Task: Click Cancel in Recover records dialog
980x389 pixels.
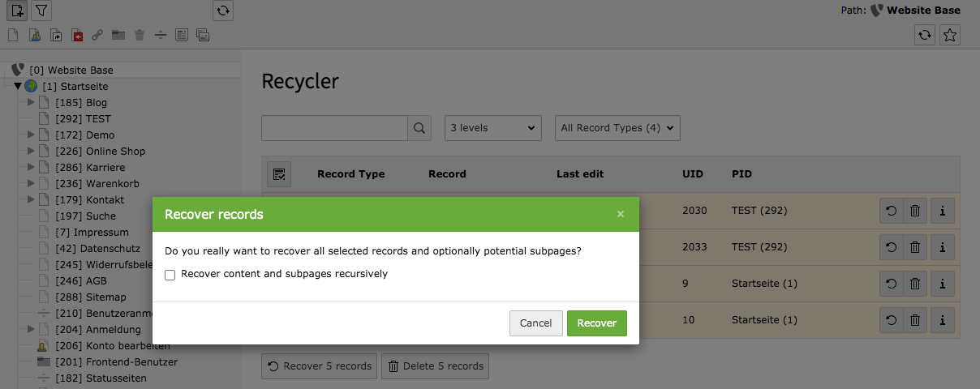Action: [x=535, y=323]
